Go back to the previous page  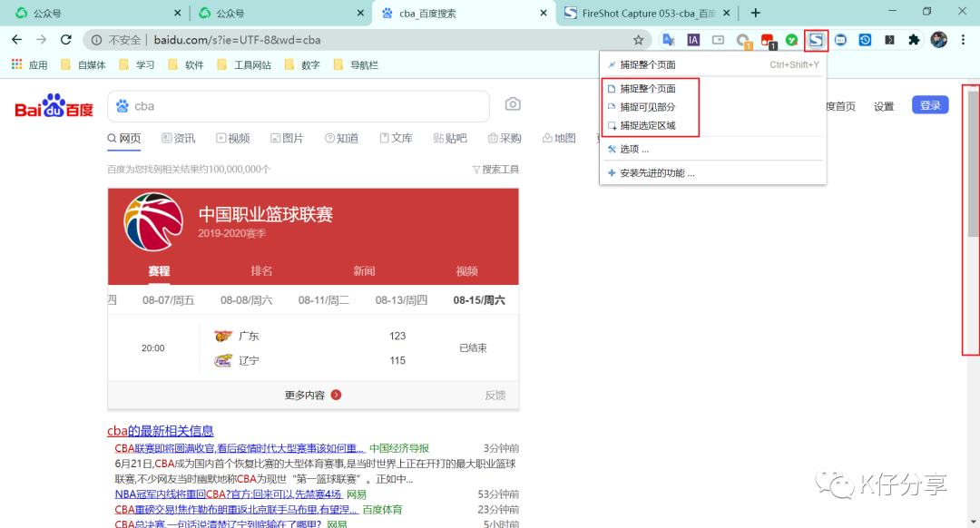(17, 40)
